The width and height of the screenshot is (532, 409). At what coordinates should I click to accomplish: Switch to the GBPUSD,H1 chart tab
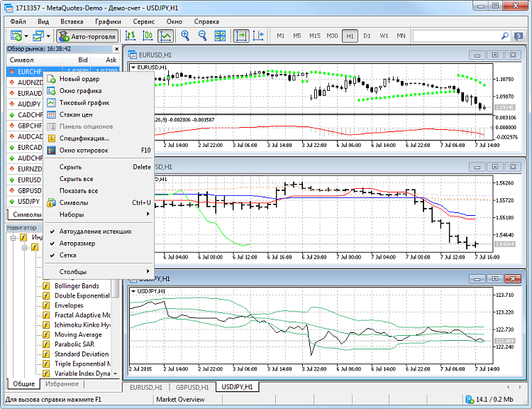pyautogui.click(x=192, y=387)
